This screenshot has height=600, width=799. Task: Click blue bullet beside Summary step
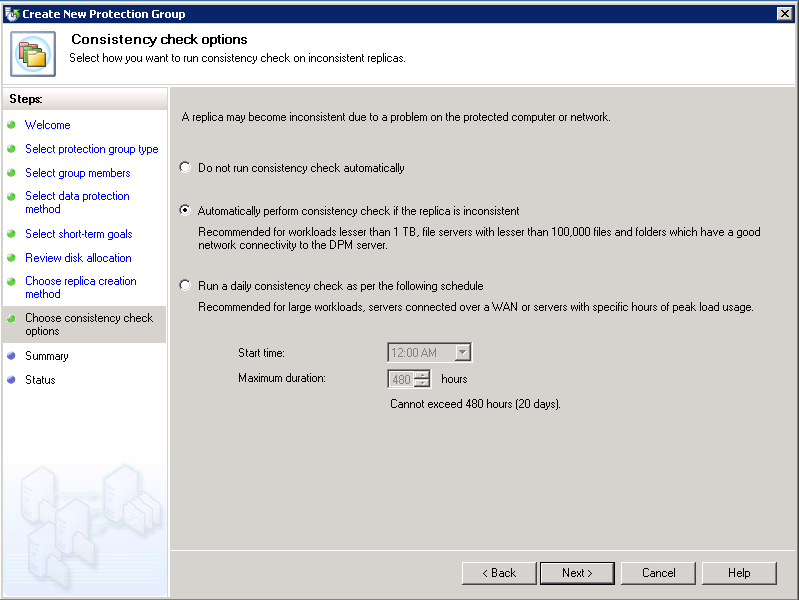11,355
